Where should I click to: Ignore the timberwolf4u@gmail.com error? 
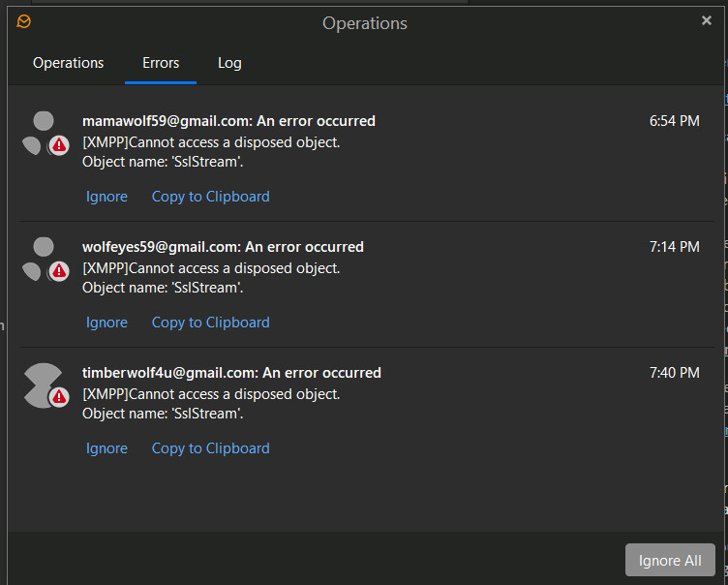tap(106, 448)
